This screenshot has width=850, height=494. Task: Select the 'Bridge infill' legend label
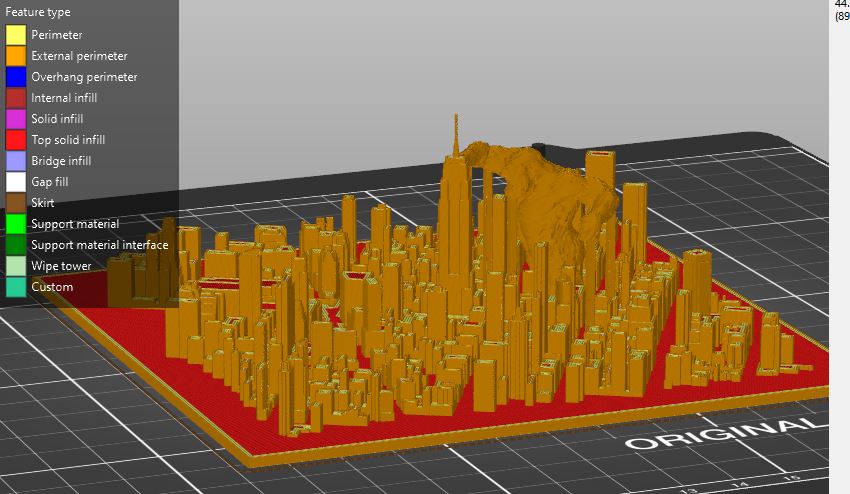click(x=61, y=161)
